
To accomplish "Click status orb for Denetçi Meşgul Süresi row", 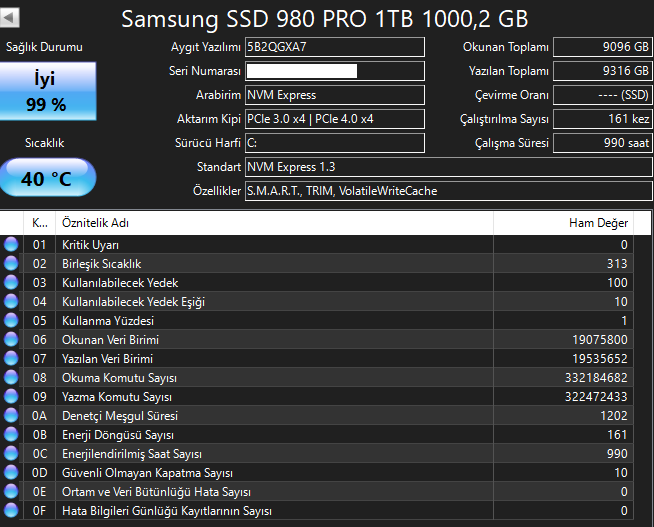I will tap(11, 416).
